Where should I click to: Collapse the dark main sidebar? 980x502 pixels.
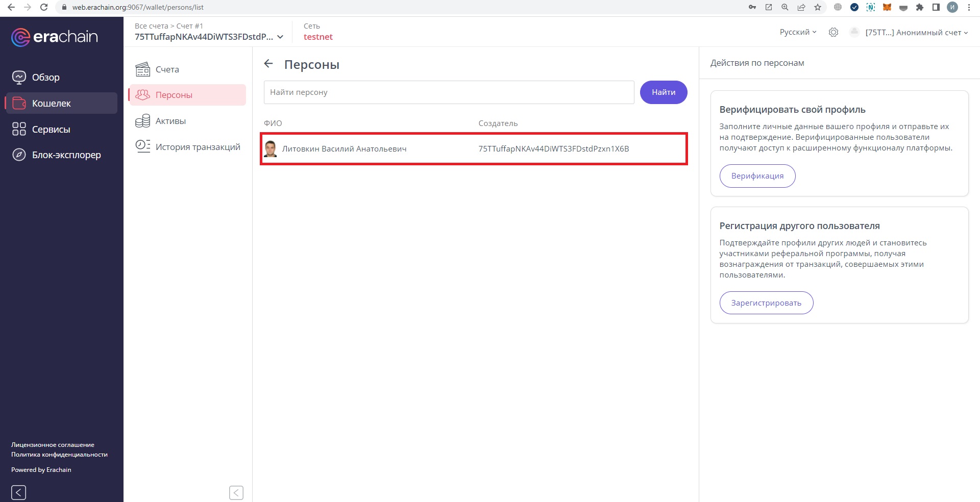(x=18, y=492)
